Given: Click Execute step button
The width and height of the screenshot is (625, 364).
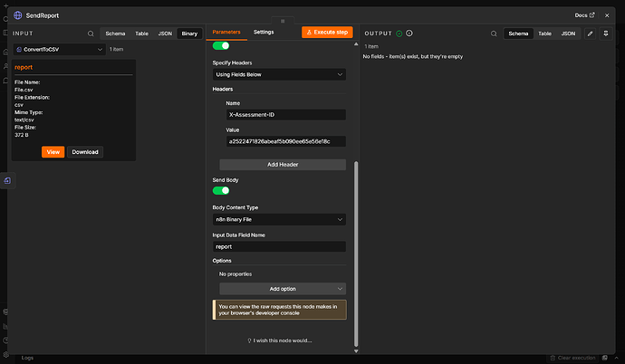Looking at the screenshot, I should point(327,33).
